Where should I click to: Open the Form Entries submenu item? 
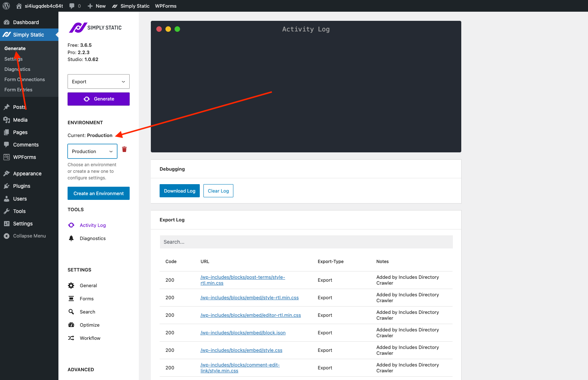pos(18,90)
